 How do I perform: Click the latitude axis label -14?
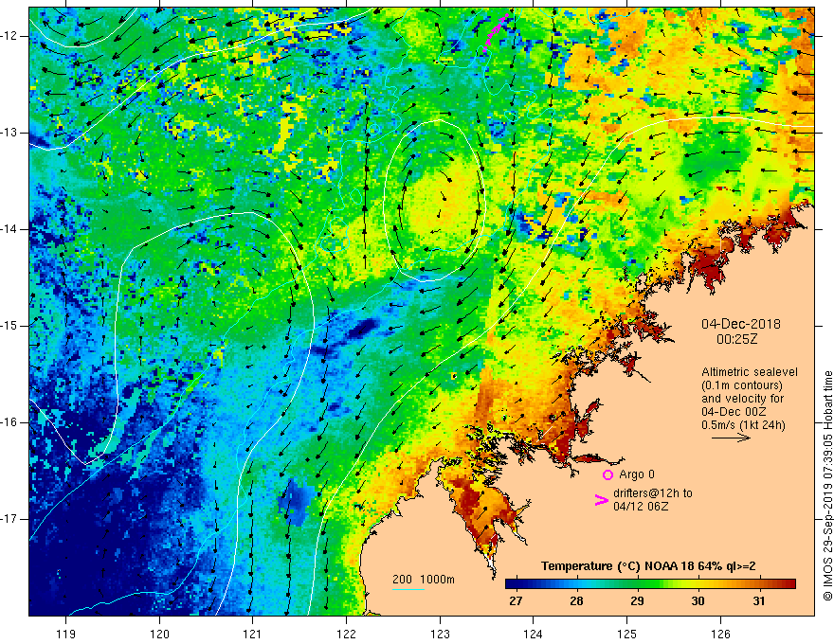(9, 229)
